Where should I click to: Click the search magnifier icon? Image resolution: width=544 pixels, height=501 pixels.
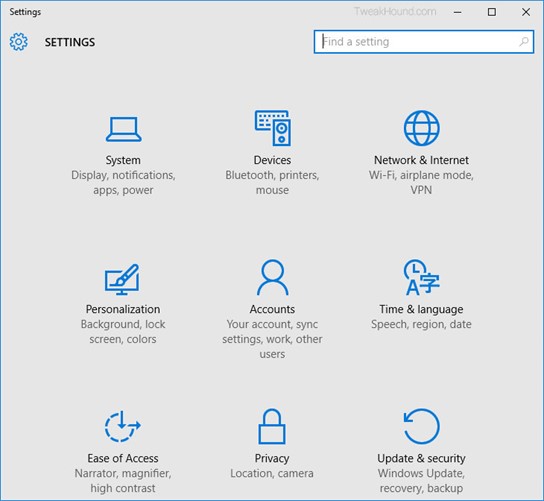click(x=524, y=42)
